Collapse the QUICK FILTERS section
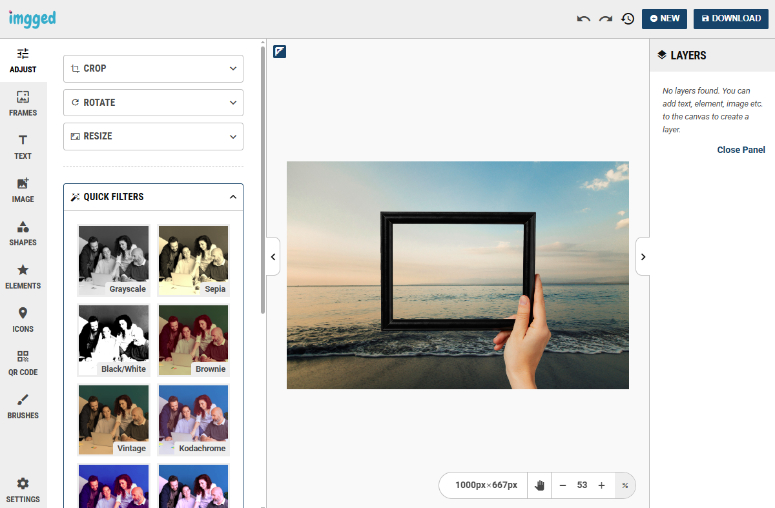 (153, 197)
